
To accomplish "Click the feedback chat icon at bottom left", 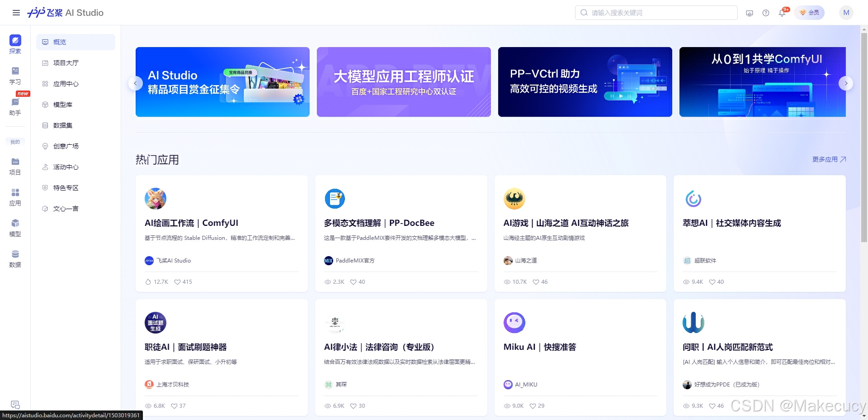I will click(x=15, y=405).
